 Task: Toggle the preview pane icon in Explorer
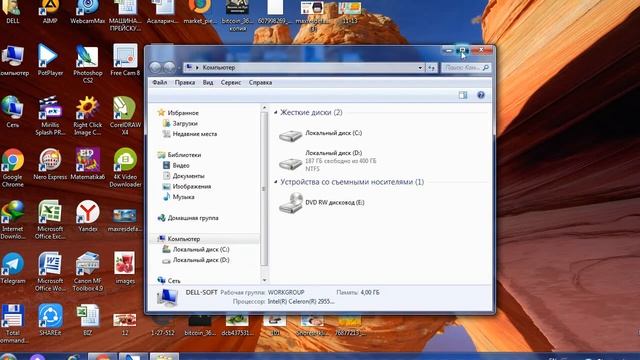[462, 95]
